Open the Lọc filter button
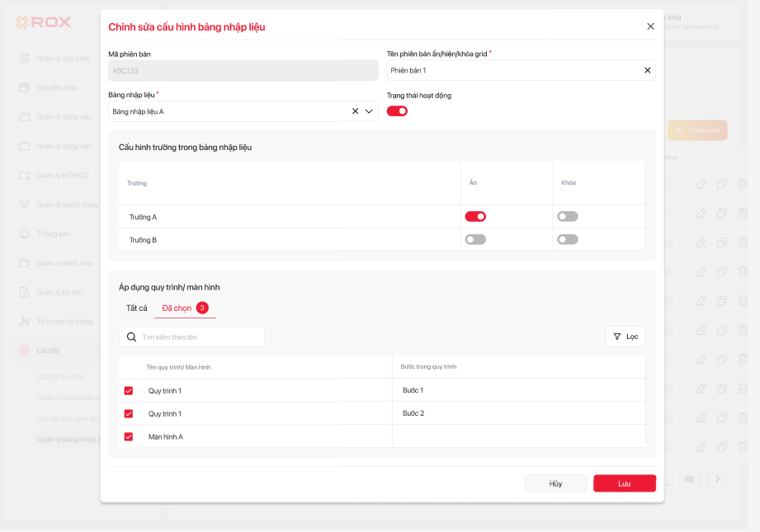 (625, 337)
